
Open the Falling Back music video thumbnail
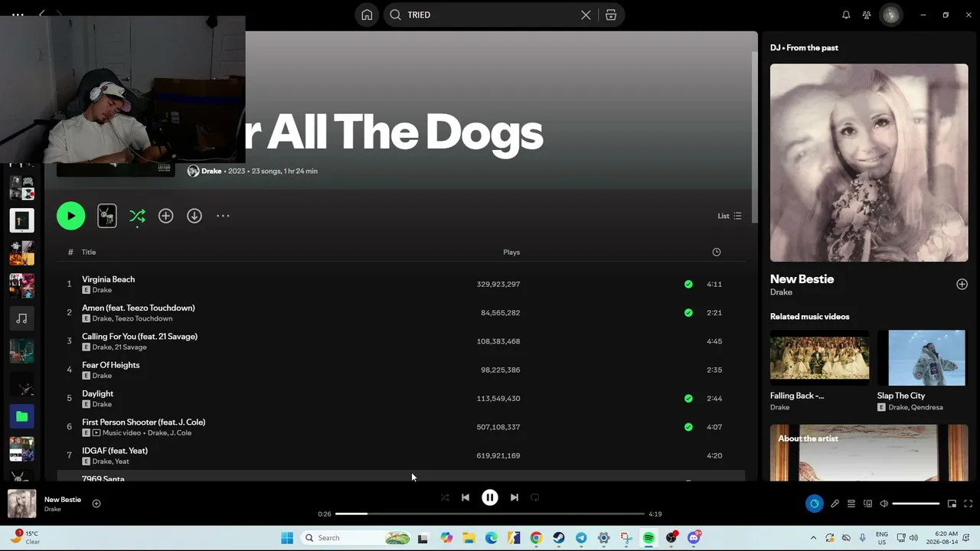pyautogui.click(x=819, y=358)
